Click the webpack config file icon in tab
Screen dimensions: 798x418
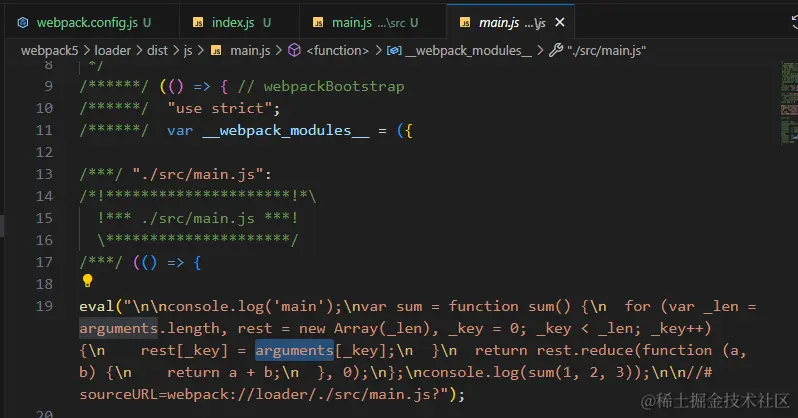(x=23, y=22)
